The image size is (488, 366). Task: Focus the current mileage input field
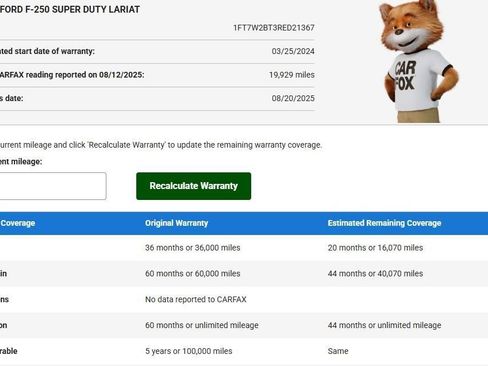point(53,186)
